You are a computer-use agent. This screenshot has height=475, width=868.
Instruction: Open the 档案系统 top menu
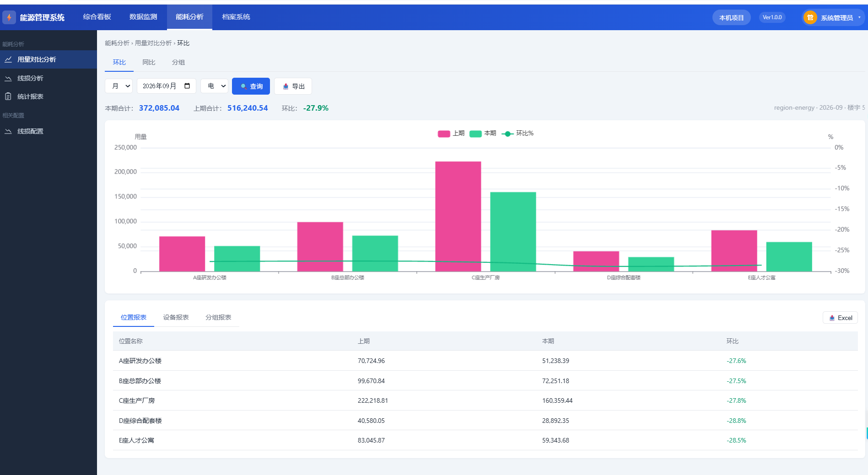click(236, 17)
